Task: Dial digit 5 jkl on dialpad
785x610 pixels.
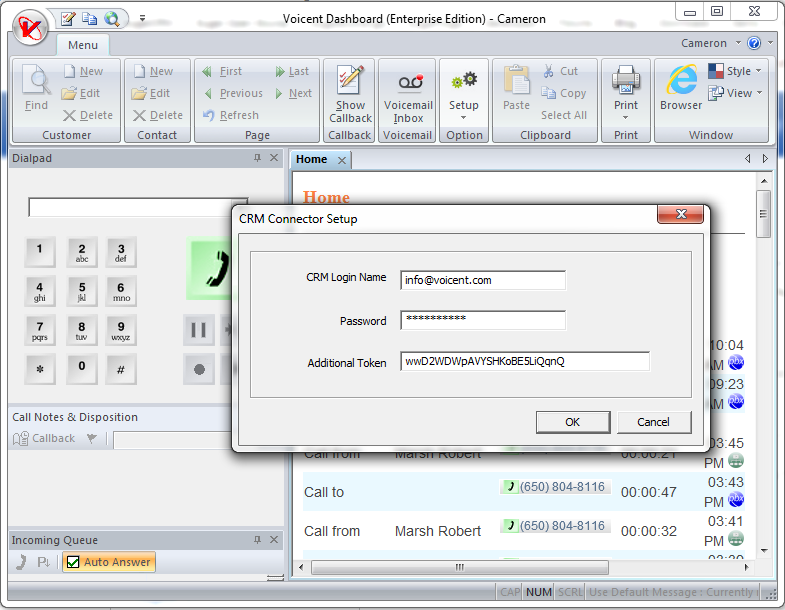Action: click(82, 291)
